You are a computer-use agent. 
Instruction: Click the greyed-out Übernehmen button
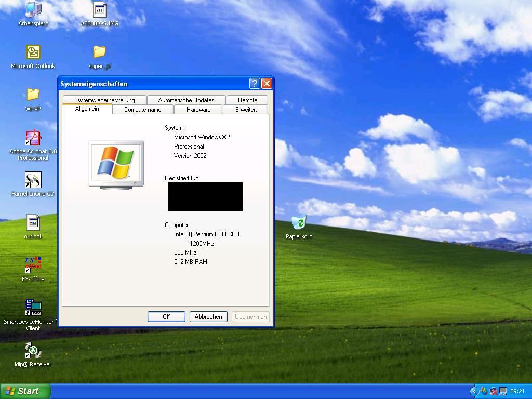251,316
